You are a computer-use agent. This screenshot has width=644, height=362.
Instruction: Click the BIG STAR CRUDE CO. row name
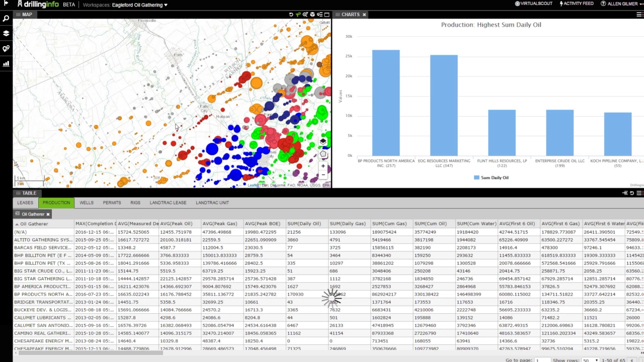coord(43,271)
